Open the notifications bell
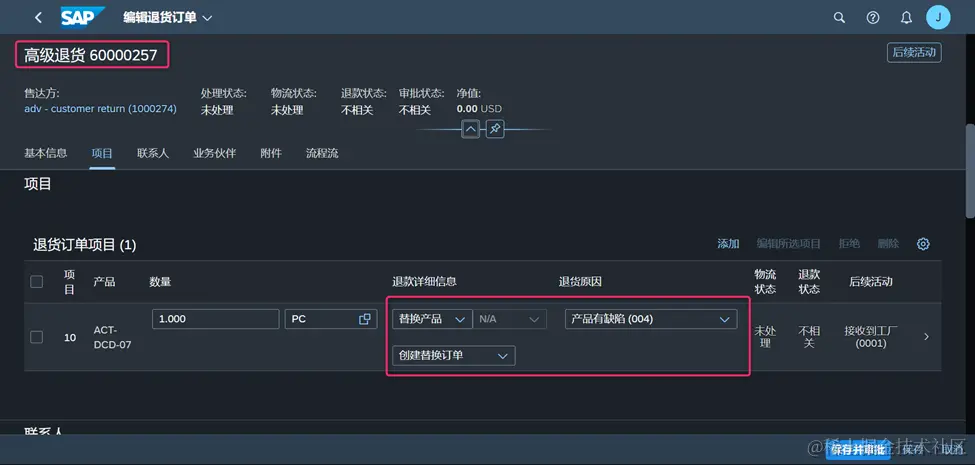 pos(907,17)
